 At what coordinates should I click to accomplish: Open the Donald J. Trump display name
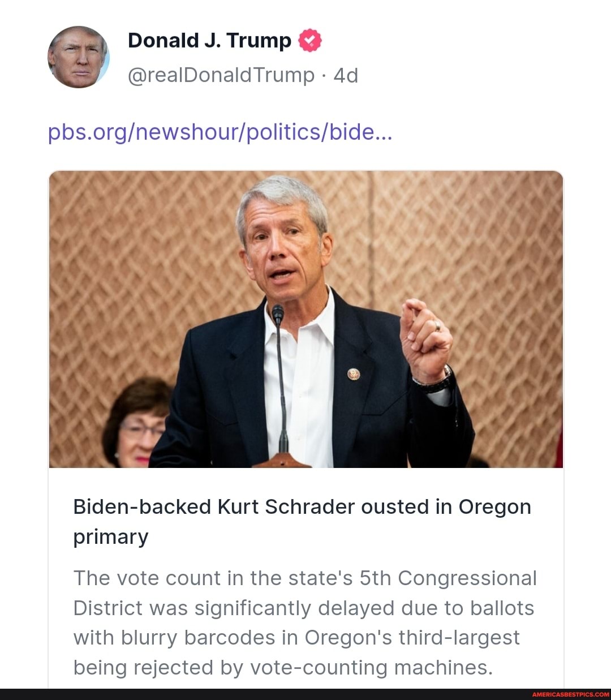pos(209,41)
